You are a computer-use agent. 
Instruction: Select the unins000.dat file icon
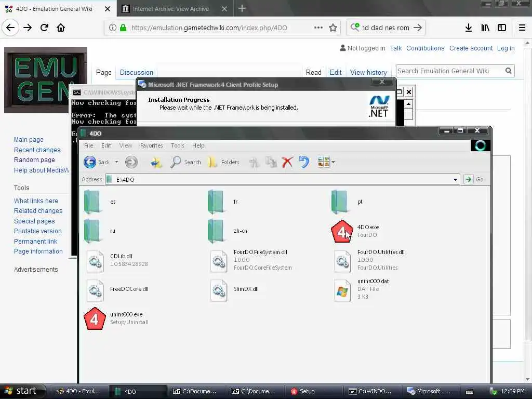click(x=342, y=290)
